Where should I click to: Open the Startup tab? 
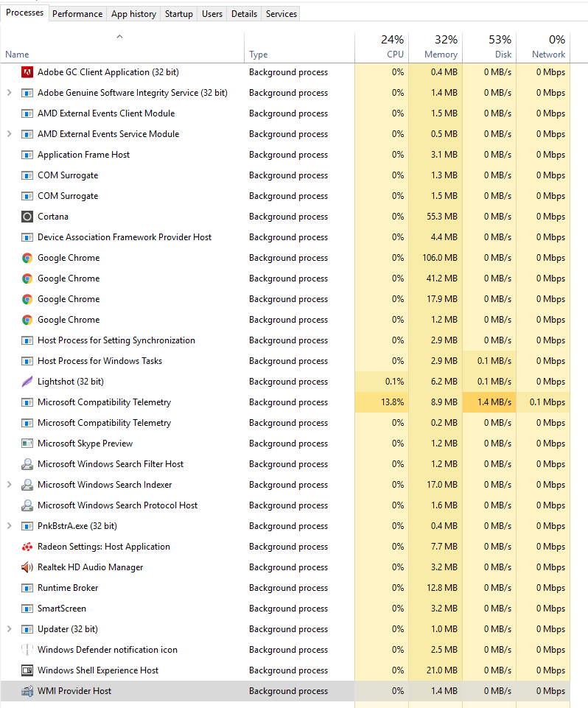178,13
